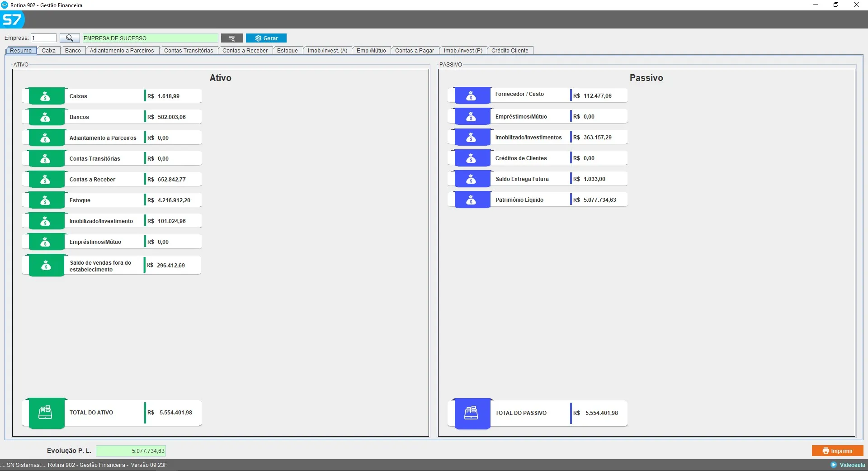Click the cash register icon for Total do Ativo

coord(45,413)
